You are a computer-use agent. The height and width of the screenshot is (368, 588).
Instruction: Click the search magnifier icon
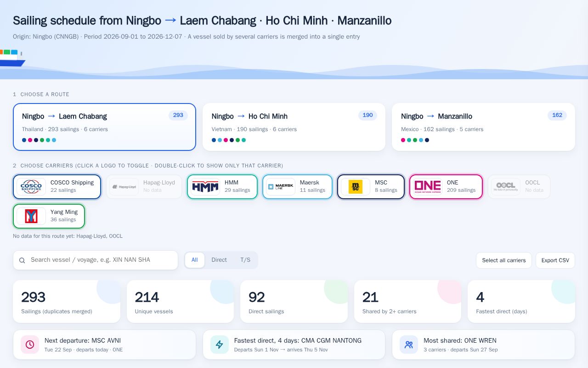[x=22, y=260]
